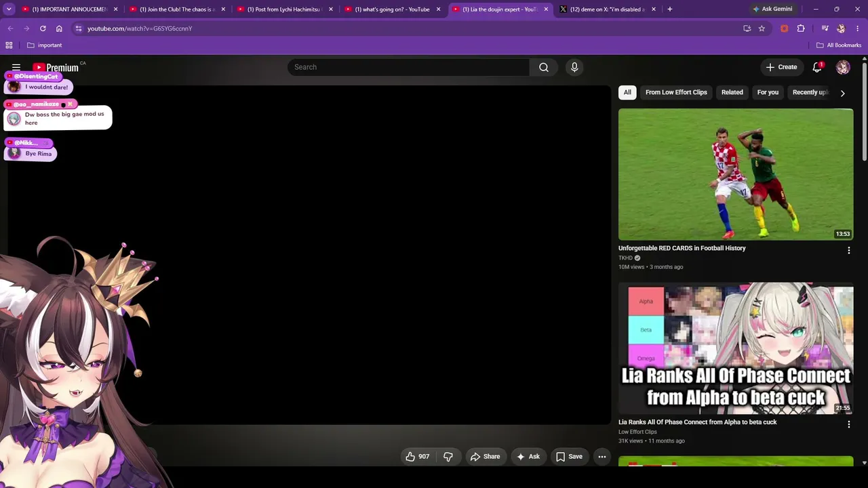The height and width of the screenshot is (488, 868).
Task: Close the IMPORTANT ANNOUCEMENT tab
Action: click(x=115, y=9)
